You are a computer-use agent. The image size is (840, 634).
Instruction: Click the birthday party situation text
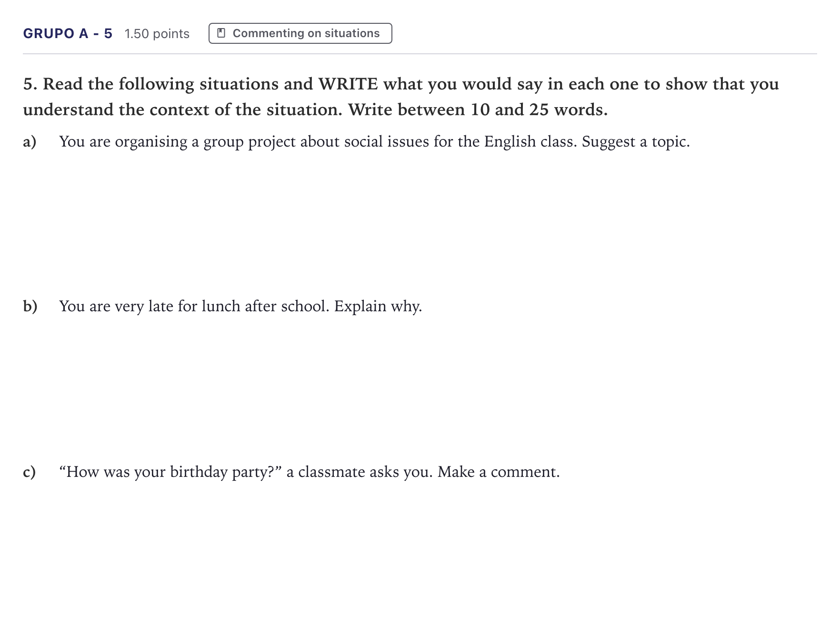[x=310, y=472]
